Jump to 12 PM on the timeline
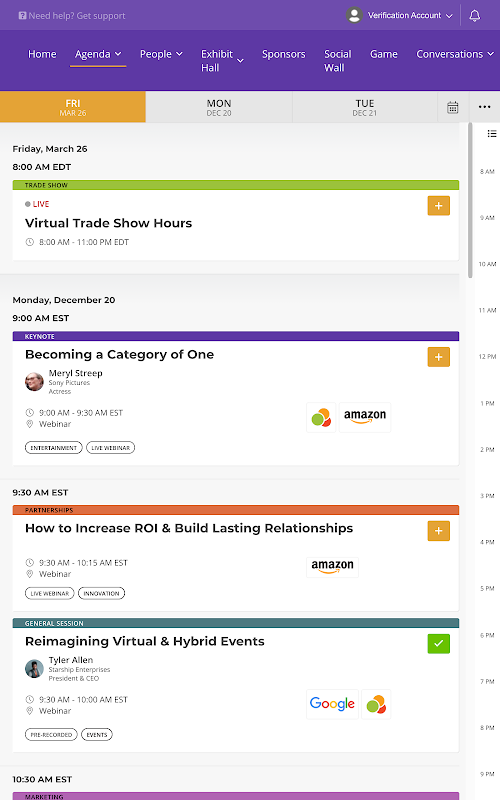This screenshot has height=800, width=500. (x=487, y=357)
